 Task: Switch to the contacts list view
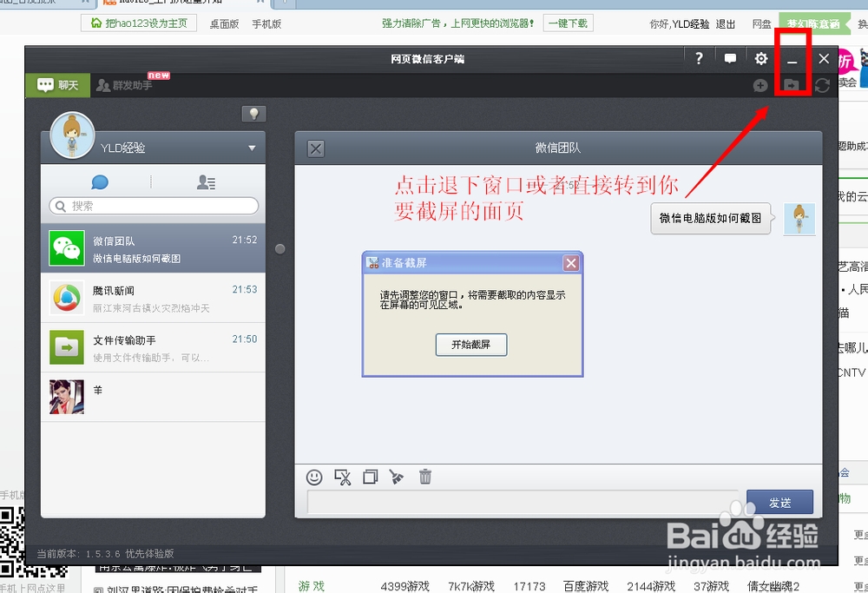(206, 182)
